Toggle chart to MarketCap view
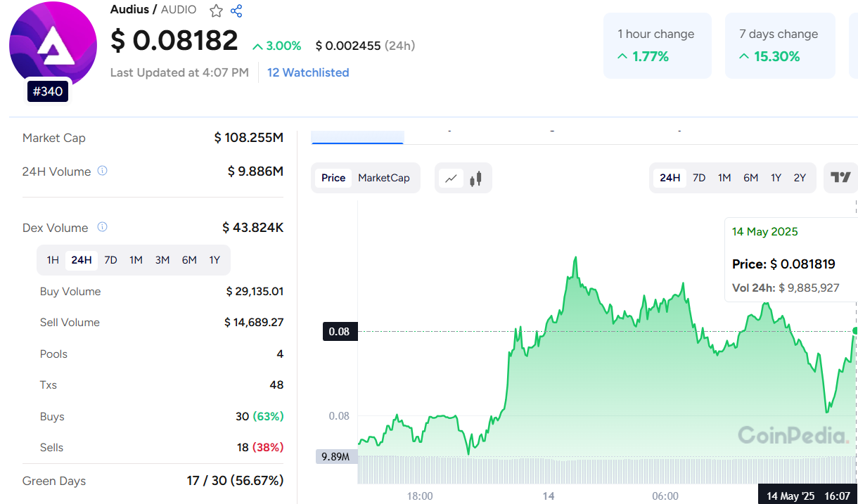The height and width of the screenshot is (504, 858). [x=383, y=178]
